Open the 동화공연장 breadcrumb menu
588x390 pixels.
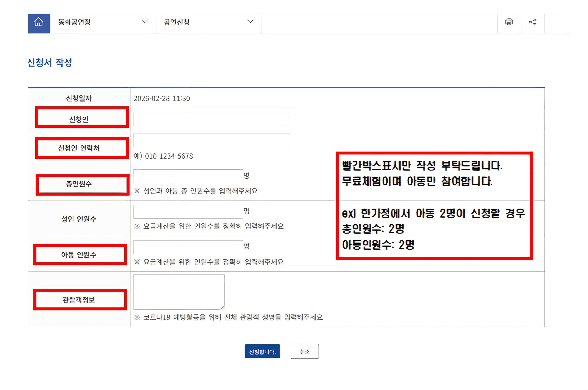[75, 22]
